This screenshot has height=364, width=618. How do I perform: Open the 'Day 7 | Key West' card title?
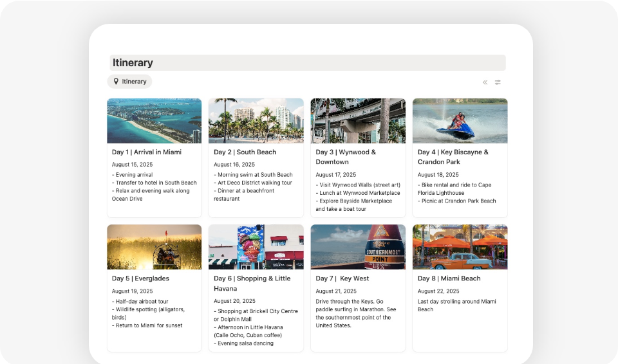[342, 278]
